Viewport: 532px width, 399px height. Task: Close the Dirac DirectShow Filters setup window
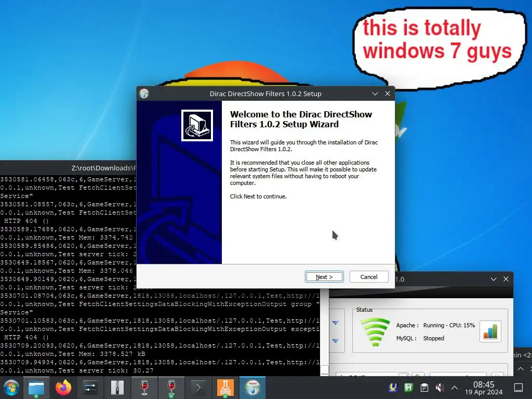(388, 94)
